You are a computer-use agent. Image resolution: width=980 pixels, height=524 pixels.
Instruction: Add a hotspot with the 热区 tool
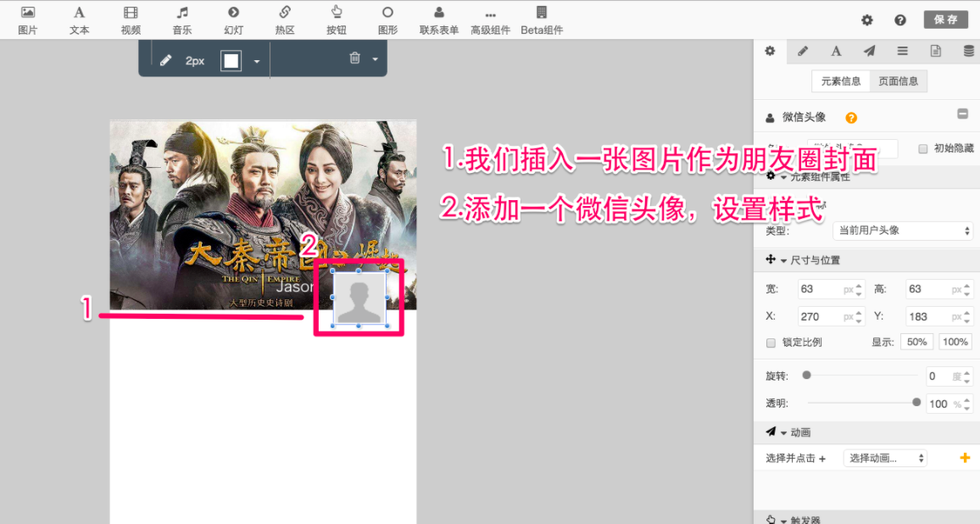click(285, 20)
